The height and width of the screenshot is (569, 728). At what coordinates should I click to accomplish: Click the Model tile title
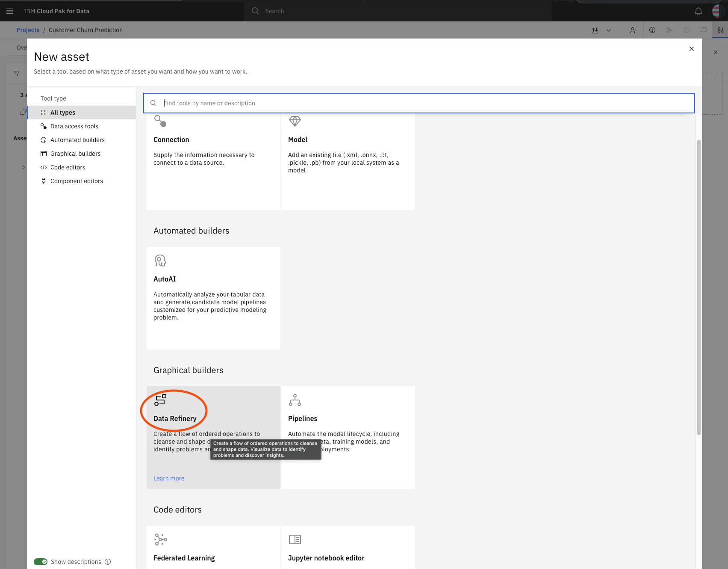click(298, 139)
